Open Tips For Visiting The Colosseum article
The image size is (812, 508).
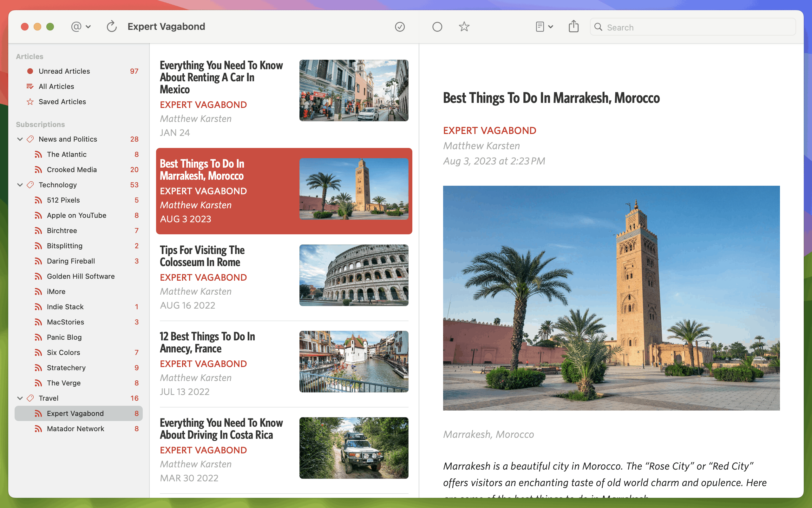[x=284, y=277]
